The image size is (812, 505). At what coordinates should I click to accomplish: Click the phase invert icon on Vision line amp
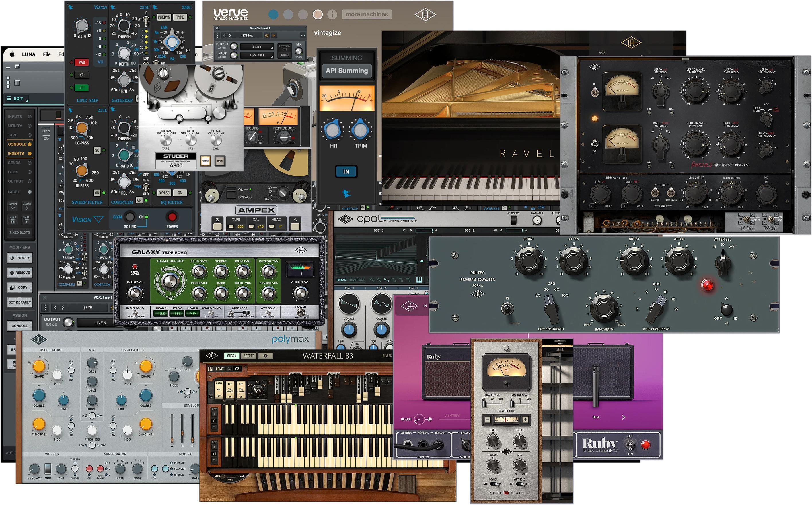click(81, 75)
